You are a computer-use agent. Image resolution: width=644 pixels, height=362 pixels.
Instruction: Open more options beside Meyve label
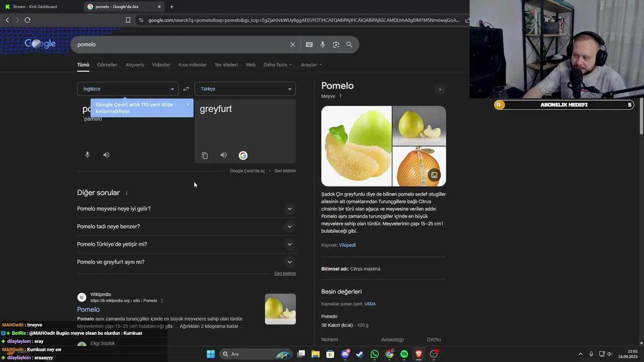pos(340,96)
